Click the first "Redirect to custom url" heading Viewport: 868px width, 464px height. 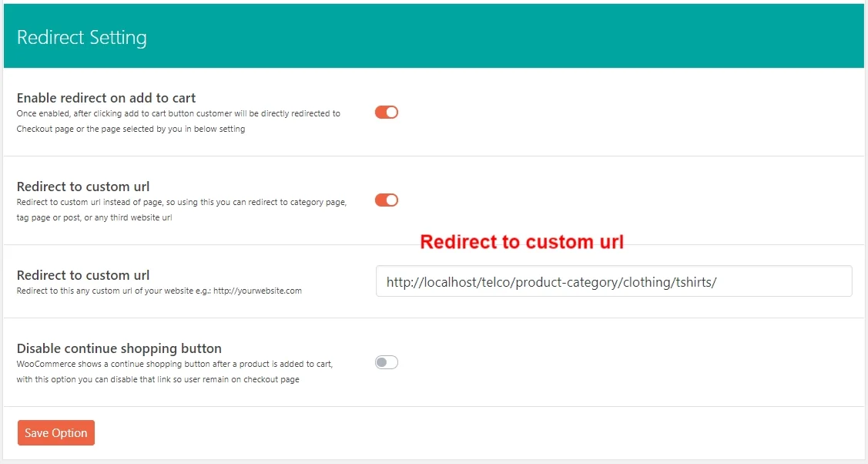[x=82, y=187]
